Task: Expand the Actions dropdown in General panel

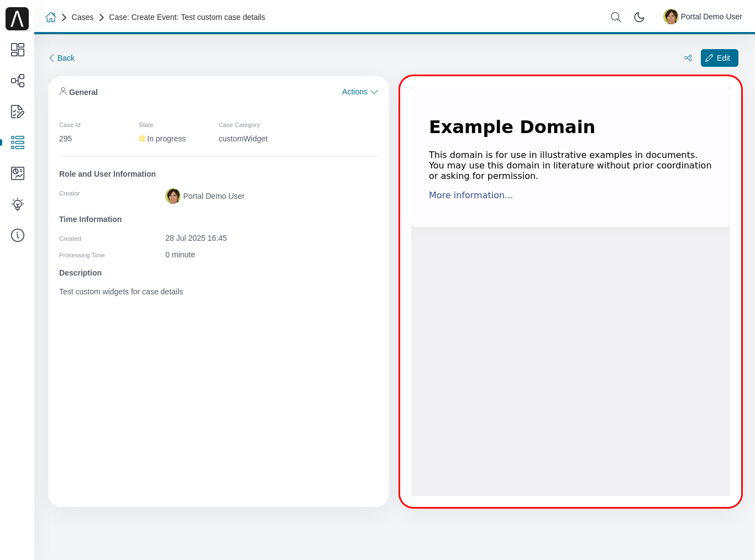Action: [360, 92]
